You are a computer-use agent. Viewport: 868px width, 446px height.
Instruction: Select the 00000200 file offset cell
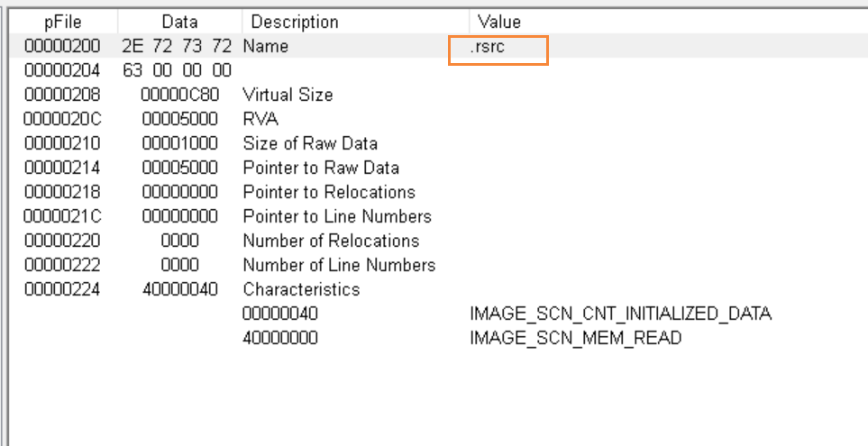click(x=63, y=46)
